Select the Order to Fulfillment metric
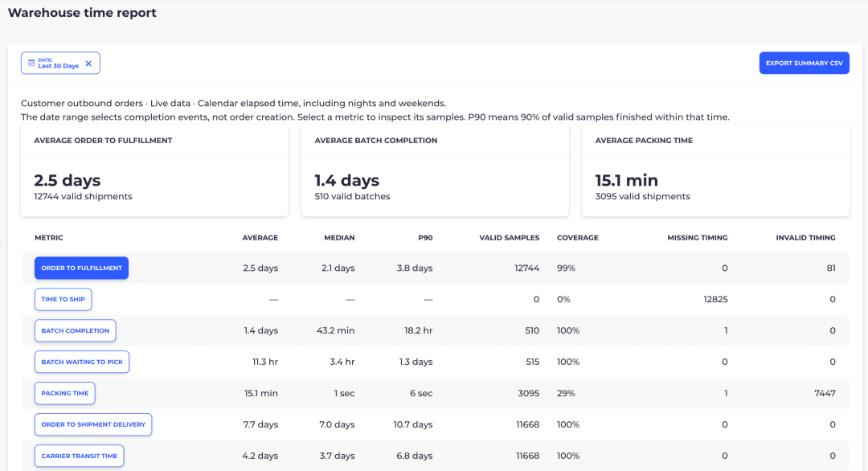 (x=81, y=268)
